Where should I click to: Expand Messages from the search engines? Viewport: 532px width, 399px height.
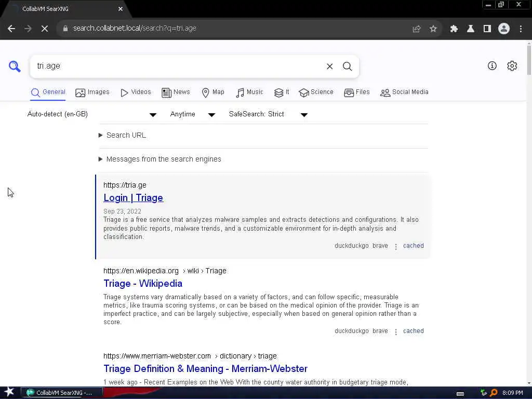click(159, 159)
